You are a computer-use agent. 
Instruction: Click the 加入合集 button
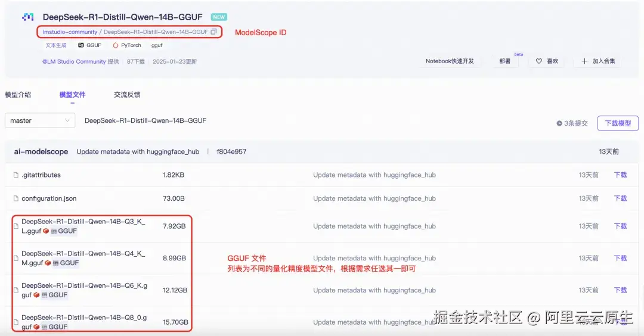[598, 61]
